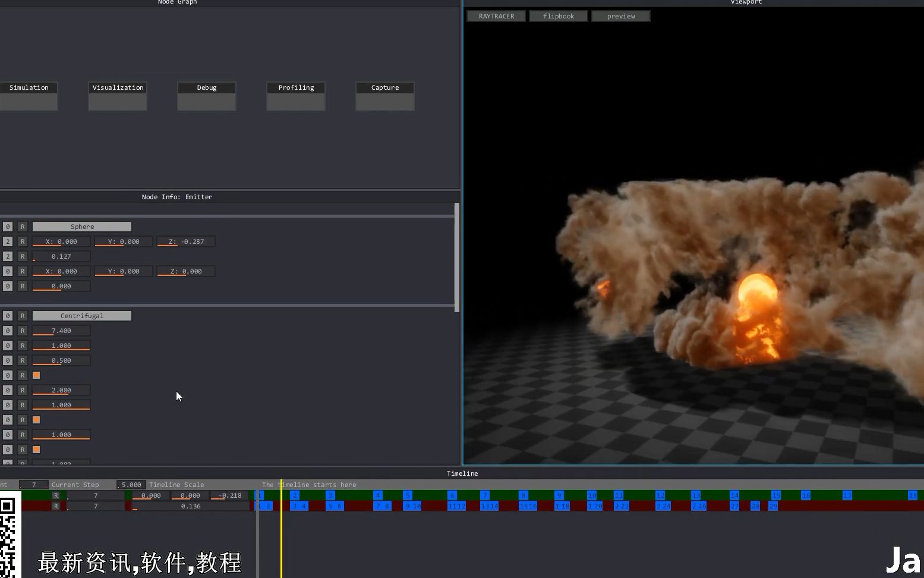Click the 7.400 slider field
This screenshot has height=578, width=924.
[61, 331]
